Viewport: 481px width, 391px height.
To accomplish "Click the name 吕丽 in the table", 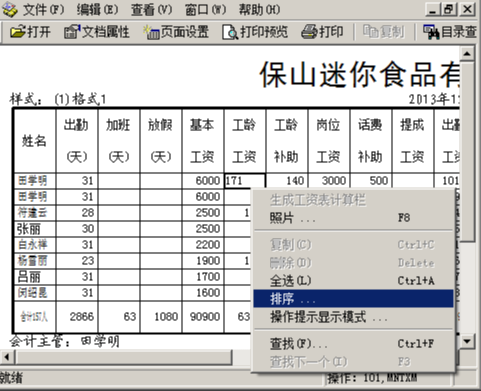I will pyautogui.click(x=29, y=277).
